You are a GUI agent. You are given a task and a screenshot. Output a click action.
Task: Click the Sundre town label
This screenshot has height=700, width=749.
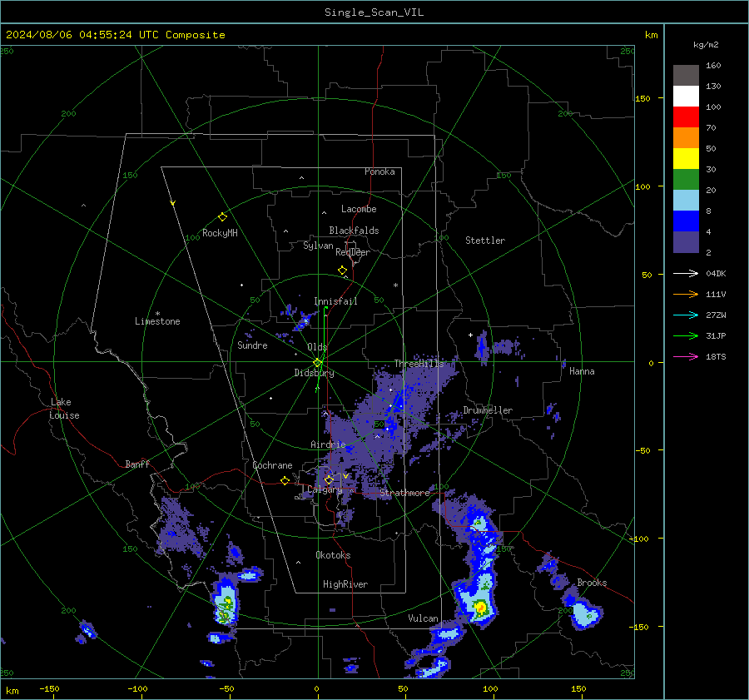click(x=252, y=345)
